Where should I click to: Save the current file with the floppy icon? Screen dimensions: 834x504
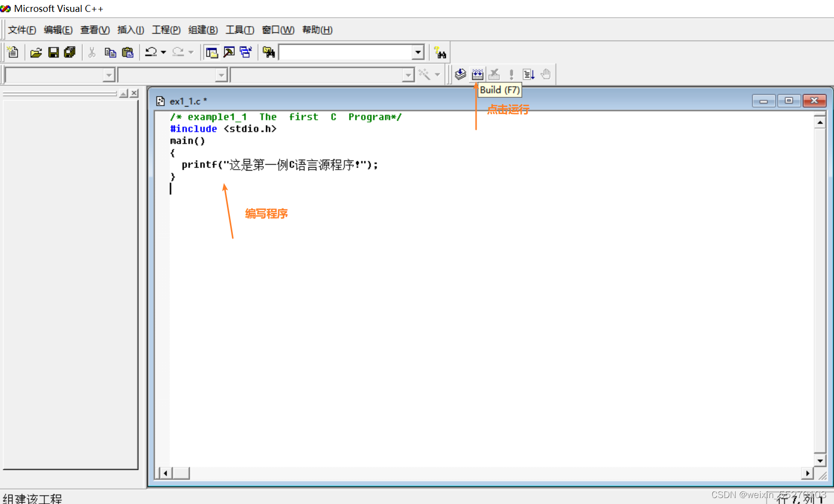click(x=53, y=52)
